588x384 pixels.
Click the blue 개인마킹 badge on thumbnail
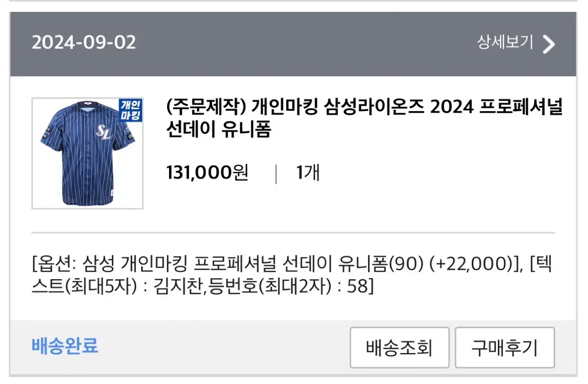point(130,110)
